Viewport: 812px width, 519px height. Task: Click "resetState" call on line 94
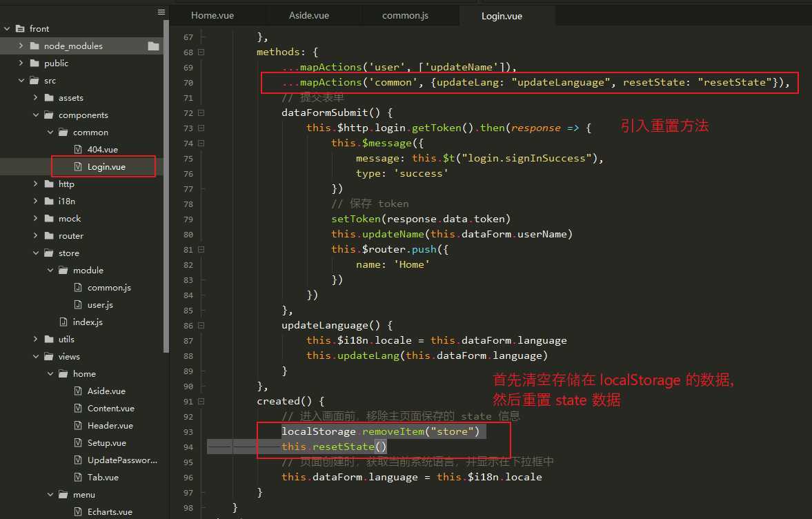[344, 447]
